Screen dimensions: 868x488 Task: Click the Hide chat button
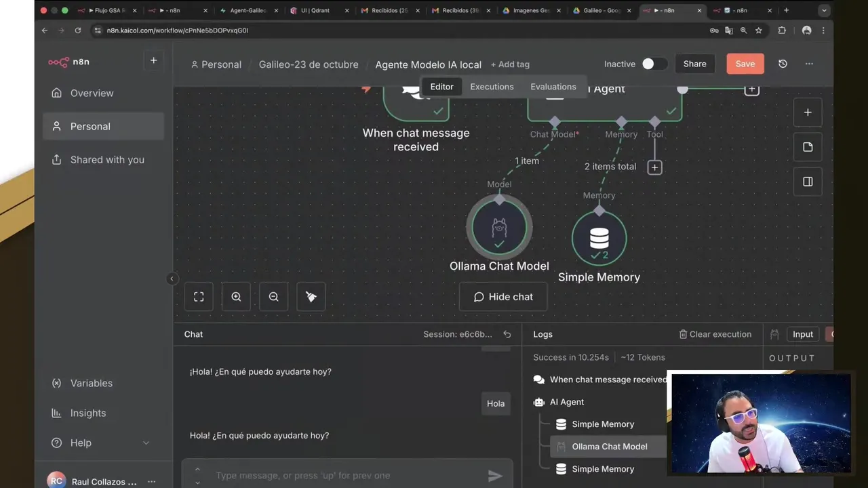coord(503,297)
